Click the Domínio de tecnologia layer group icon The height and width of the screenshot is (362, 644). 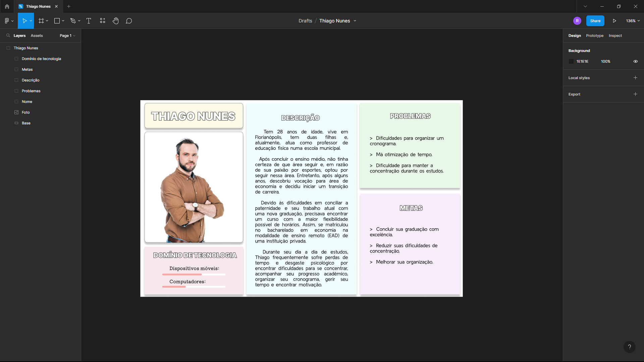tap(16, 59)
